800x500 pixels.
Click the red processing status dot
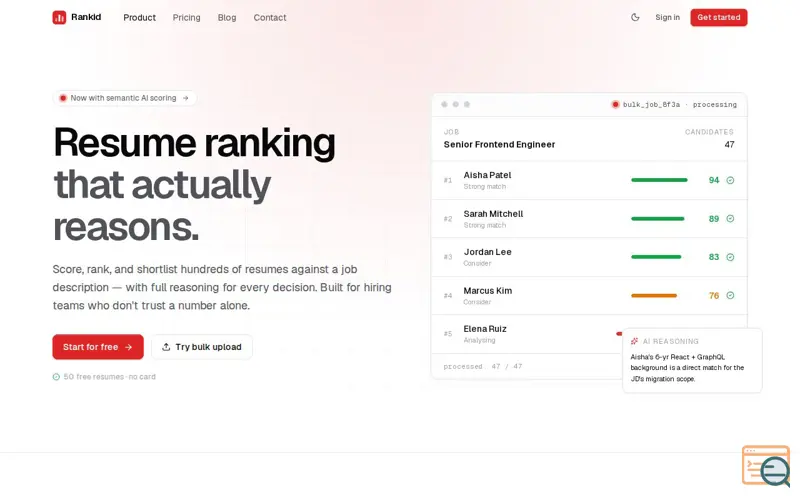tap(615, 105)
